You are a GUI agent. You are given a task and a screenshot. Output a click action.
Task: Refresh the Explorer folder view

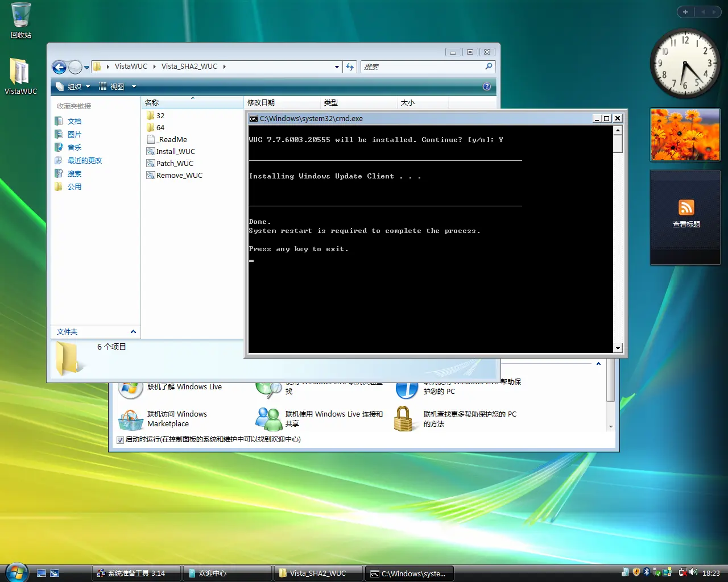tap(350, 67)
